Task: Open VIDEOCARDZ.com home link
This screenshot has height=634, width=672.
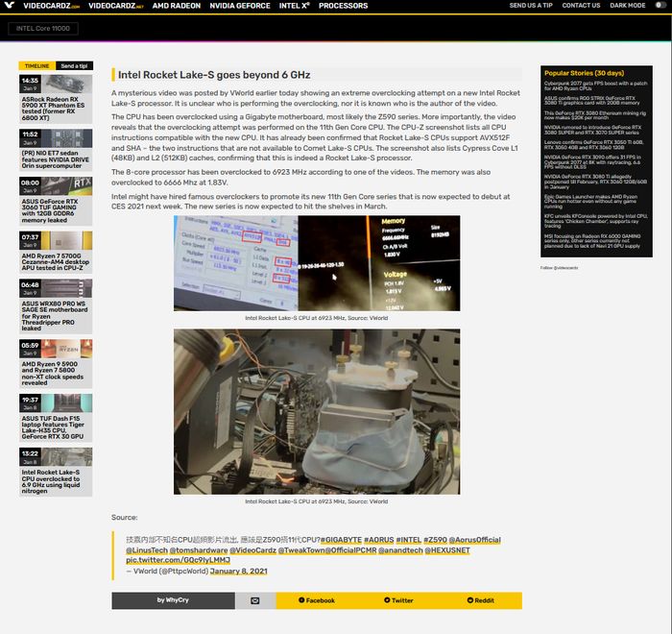Action: [x=52, y=6]
